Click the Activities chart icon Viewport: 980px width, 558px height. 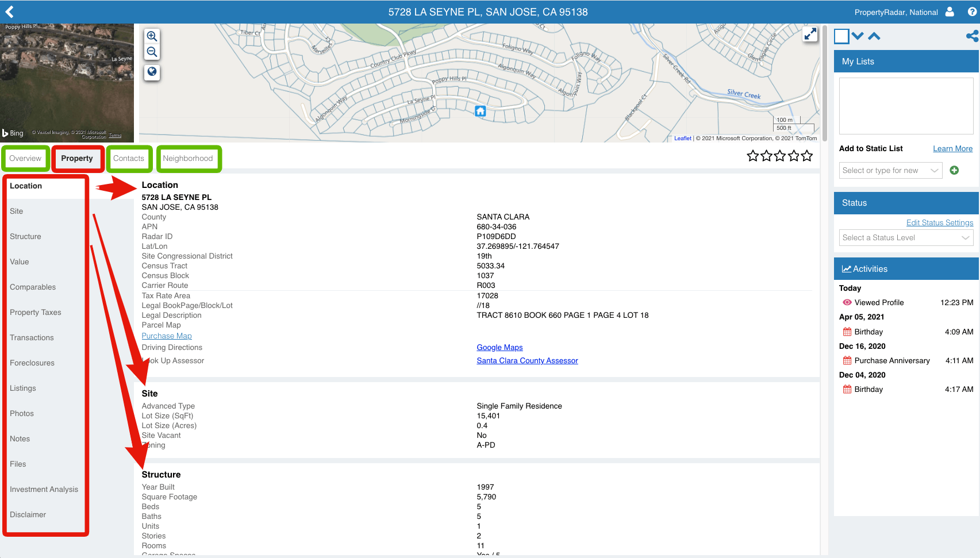click(x=846, y=269)
